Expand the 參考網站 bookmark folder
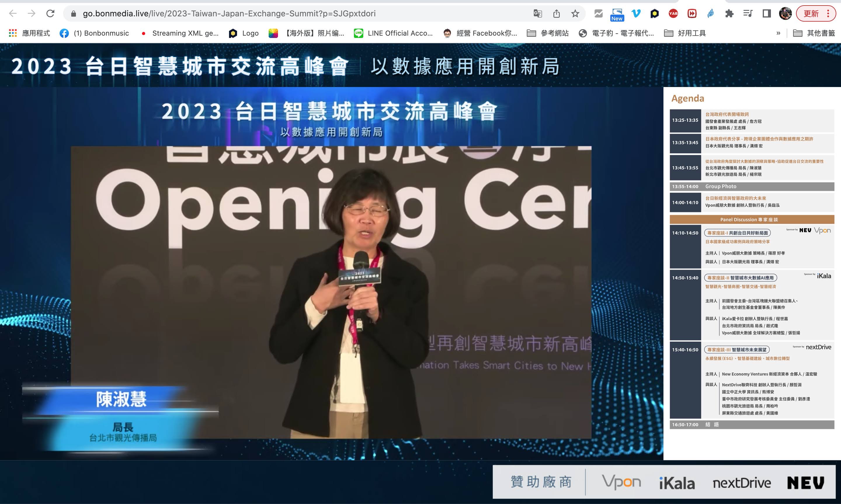 tap(548, 33)
